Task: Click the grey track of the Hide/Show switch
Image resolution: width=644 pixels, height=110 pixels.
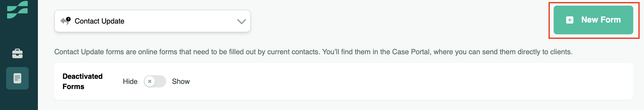Action: point(161,81)
